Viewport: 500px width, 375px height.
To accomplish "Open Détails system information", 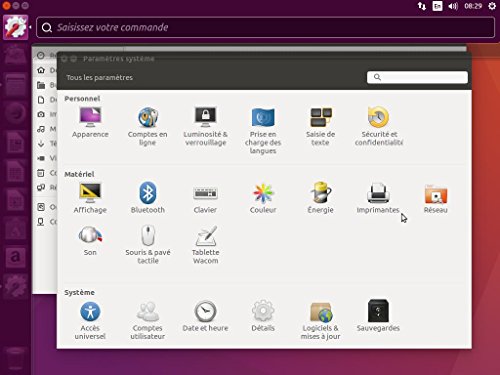I will pyautogui.click(x=263, y=317).
